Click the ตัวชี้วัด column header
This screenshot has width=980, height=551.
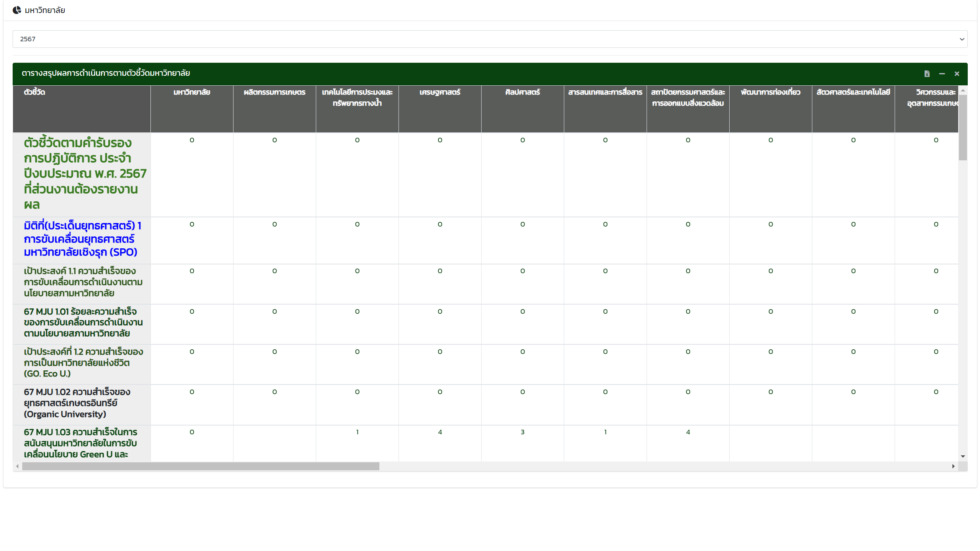(x=34, y=92)
